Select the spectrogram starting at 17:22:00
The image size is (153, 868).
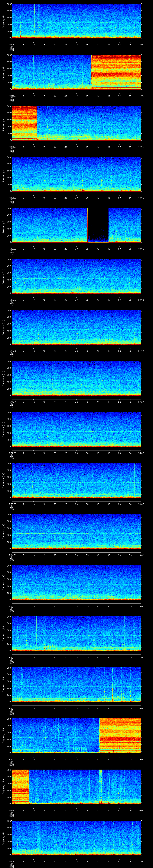(76, 429)
